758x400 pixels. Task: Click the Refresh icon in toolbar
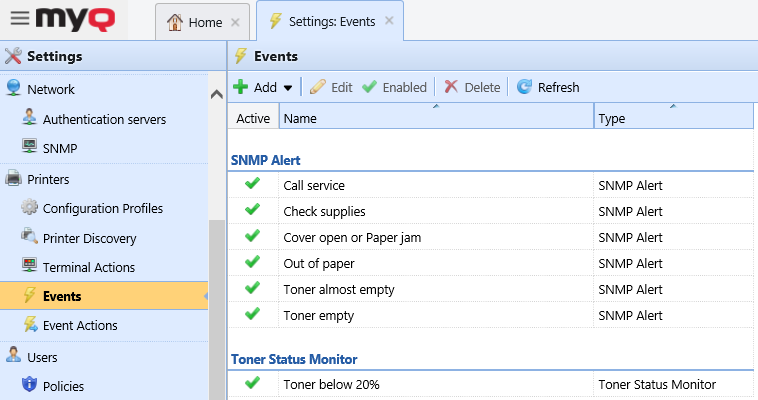click(524, 87)
